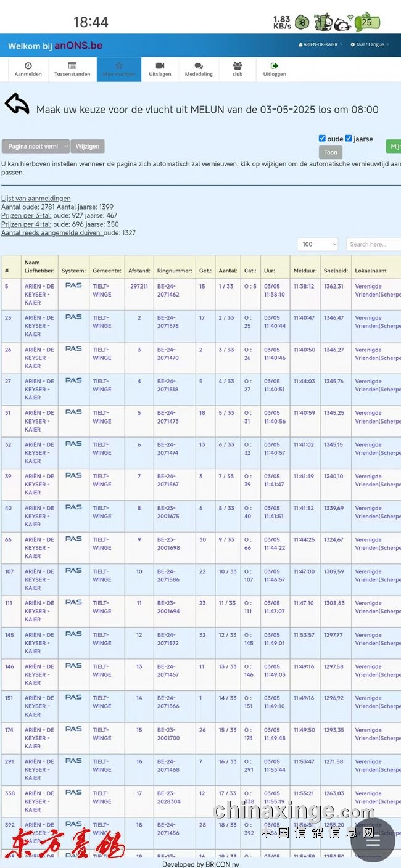Toggle the jaarse checkbox
Viewport: 401px width, 868px height.
point(349,139)
